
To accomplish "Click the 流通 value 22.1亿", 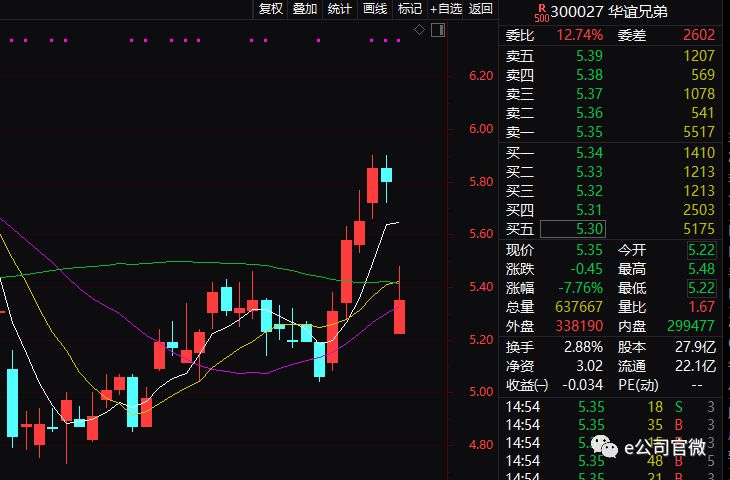I will click(x=696, y=366).
